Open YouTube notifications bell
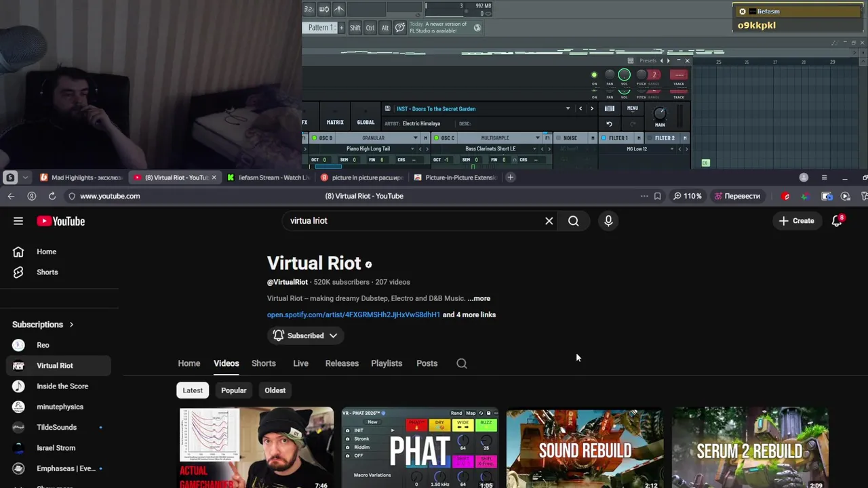868x488 pixels. (x=837, y=221)
